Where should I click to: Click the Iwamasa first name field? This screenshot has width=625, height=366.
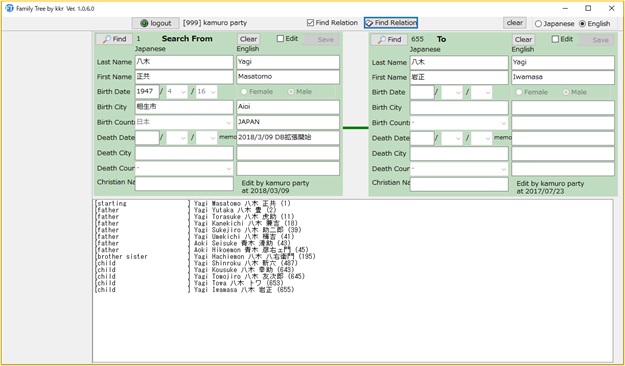pos(563,77)
